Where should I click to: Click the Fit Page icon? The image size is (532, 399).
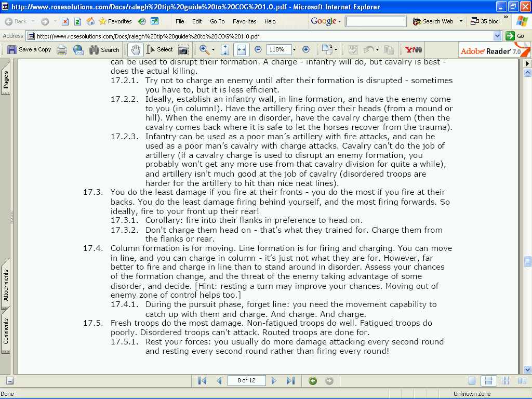(224, 50)
